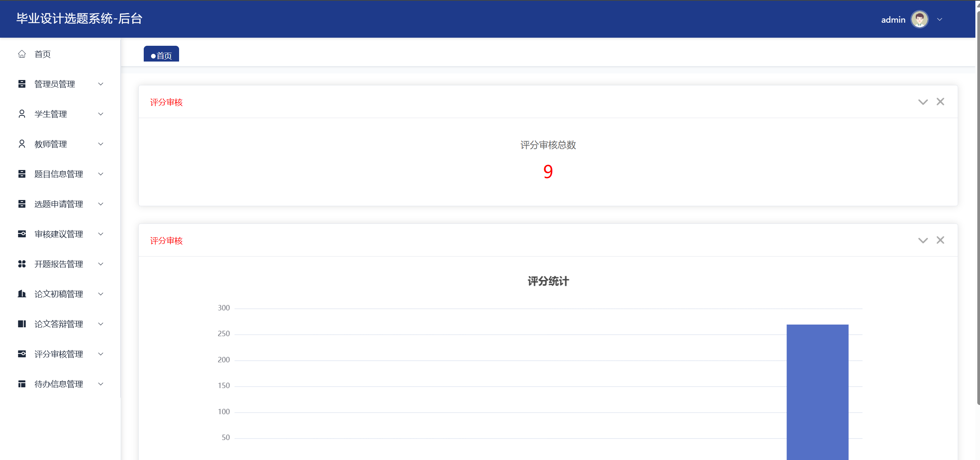The image size is (980, 460).
Task: Click the home icon in sidebar
Action: point(22,54)
